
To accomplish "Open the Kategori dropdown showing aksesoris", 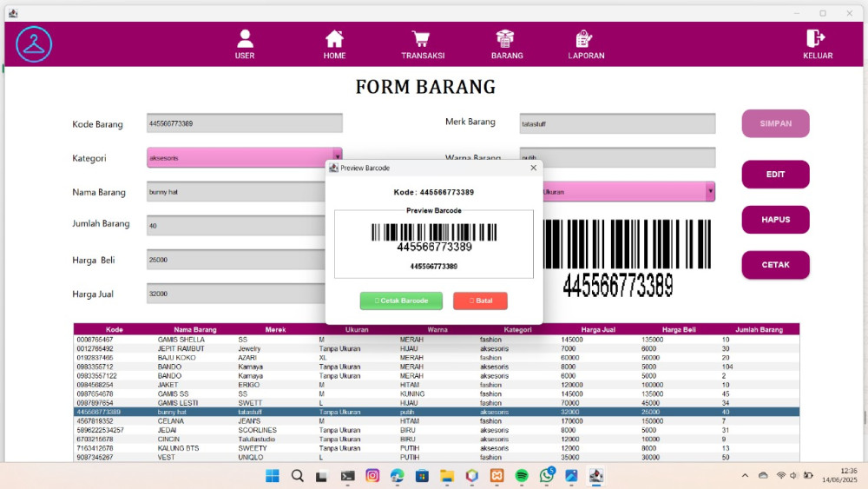I will (244, 157).
